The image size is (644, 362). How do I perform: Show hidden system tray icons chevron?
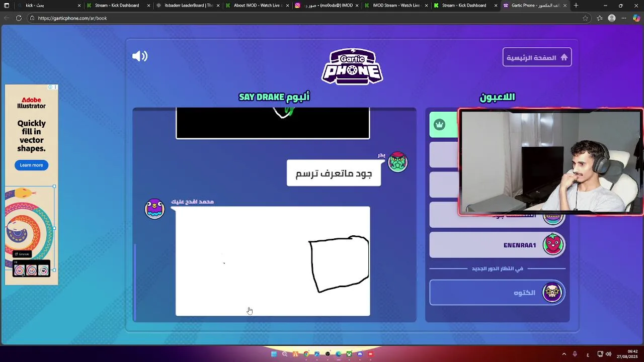pyautogui.click(x=564, y=354)
